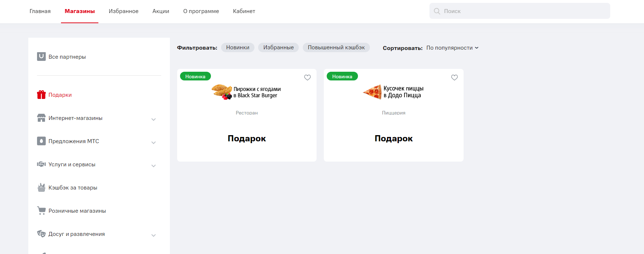The image size is (644, 254).
Task: Open the По популярности sort dropdown
Action: (x=452, y=48)
